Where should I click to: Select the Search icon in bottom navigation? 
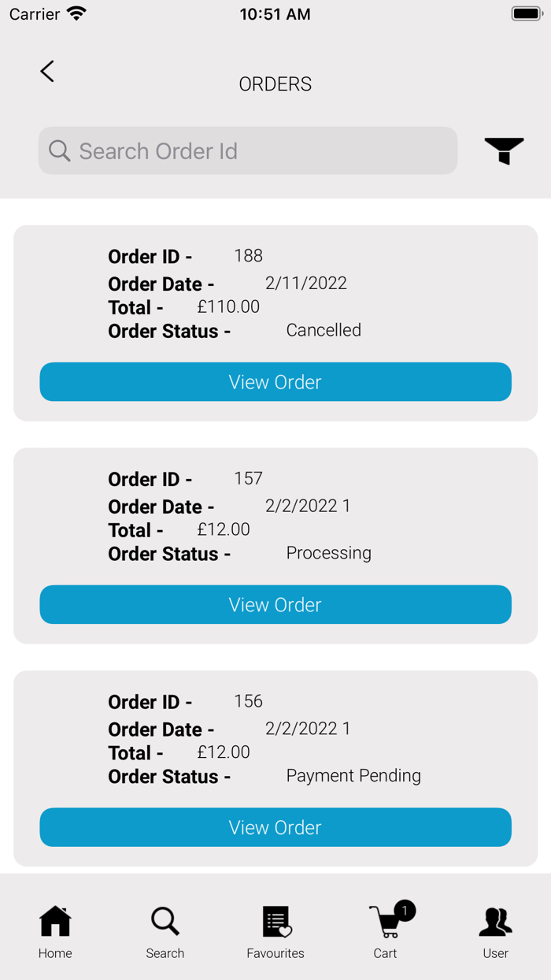(165, 920)
